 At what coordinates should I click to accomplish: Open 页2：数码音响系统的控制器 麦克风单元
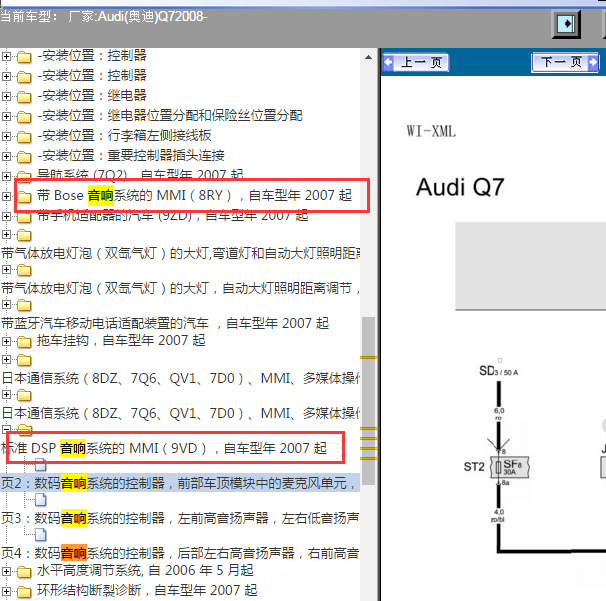point(180,483)
